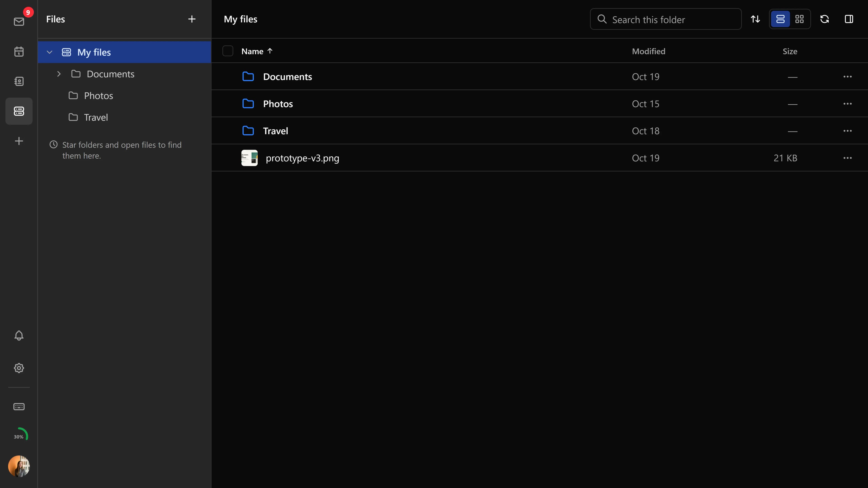This screenshot has width=868, height=488.
Task: Click the Oct 15 modified date
Action: [x=645, y=104]
